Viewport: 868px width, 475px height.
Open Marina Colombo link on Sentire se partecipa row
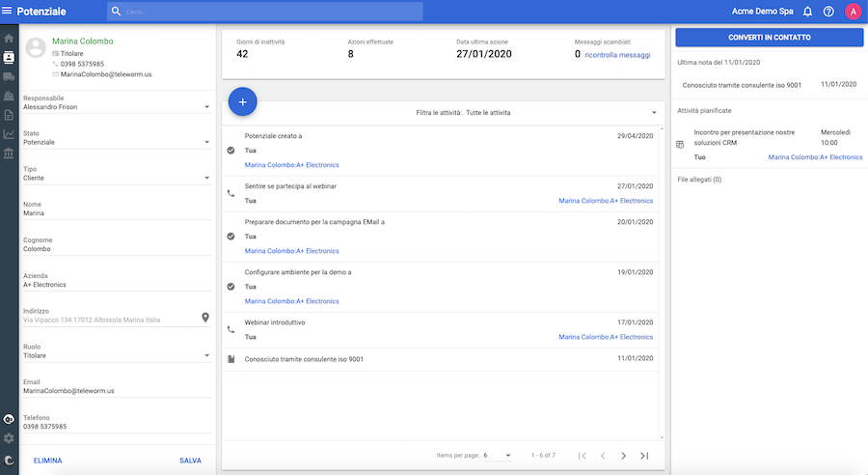point(606,201)
